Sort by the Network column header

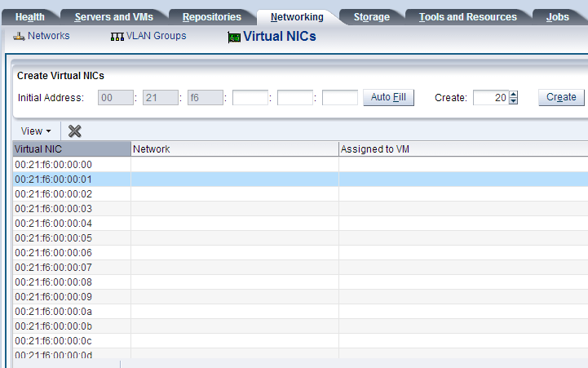coord(235,149)
